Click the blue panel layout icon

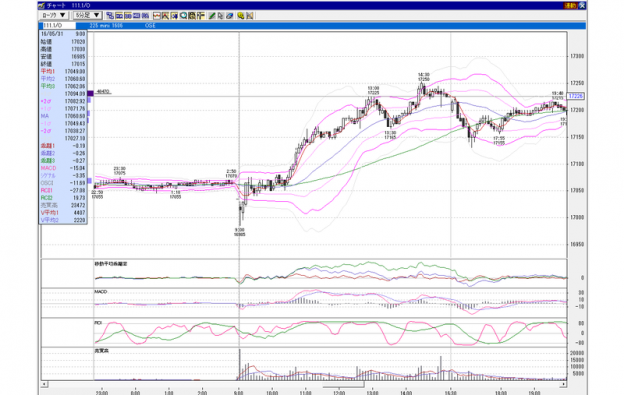point(136,16)
